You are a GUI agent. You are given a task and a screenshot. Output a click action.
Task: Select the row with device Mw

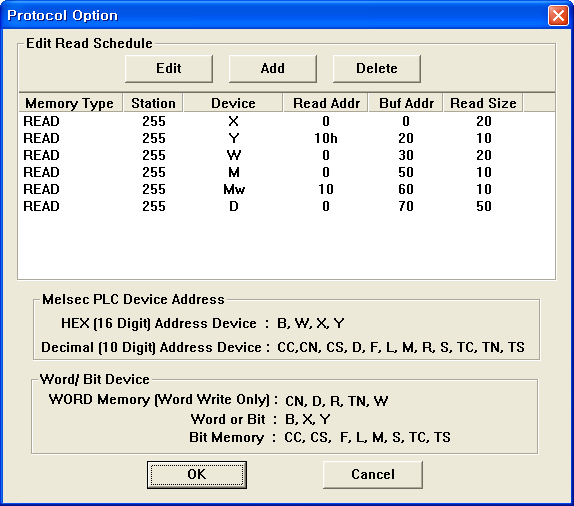287,189
